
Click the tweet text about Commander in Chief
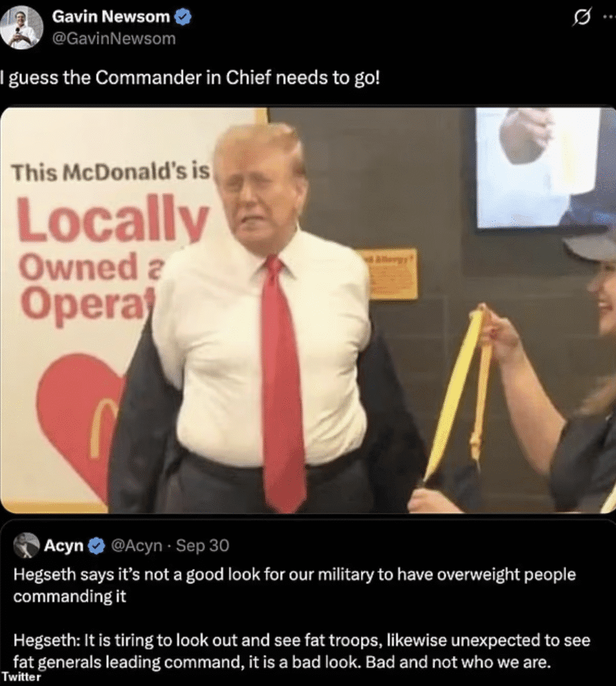pos(189,78)
